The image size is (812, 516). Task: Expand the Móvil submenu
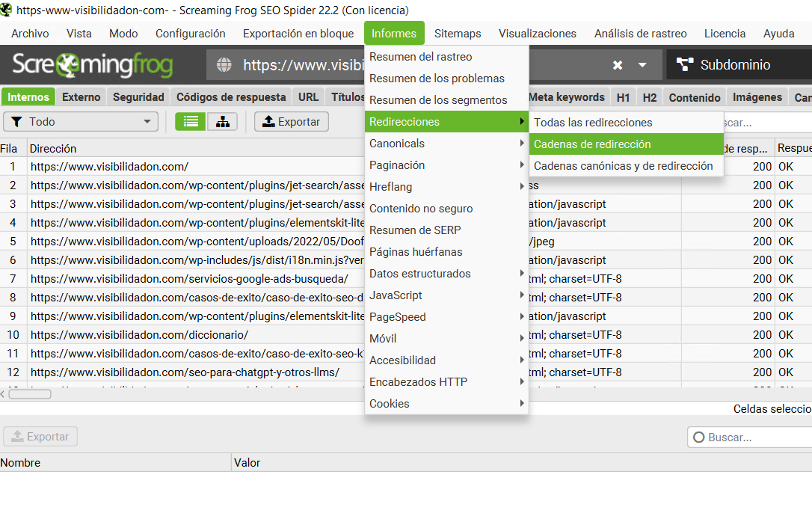point(446,338)
